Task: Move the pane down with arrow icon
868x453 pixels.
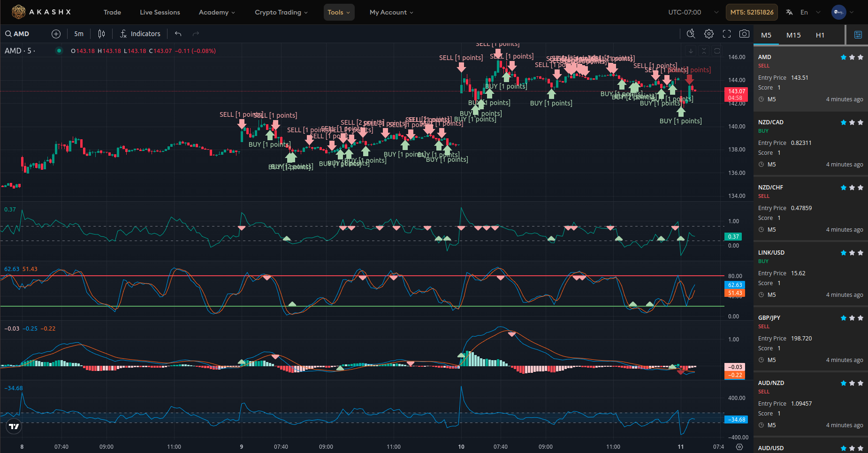Action: 691,51
